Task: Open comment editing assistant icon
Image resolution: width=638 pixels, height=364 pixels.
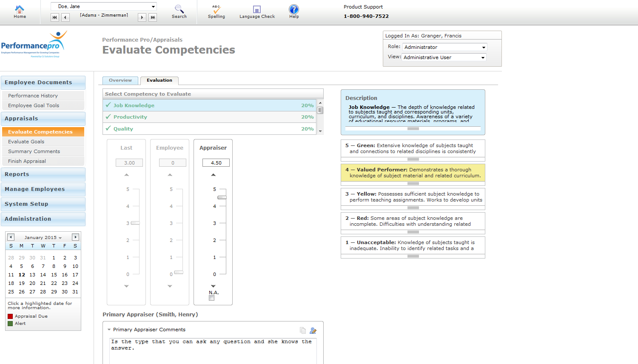Action: click(313, 330)
